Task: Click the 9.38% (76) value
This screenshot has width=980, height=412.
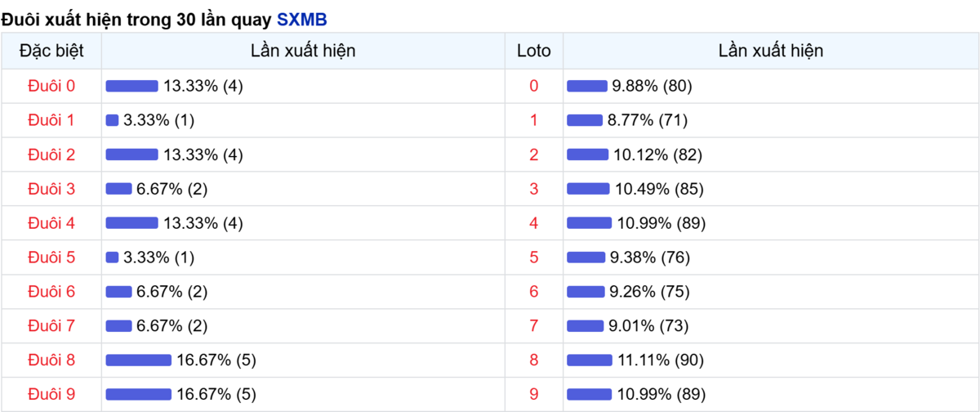Action: click(650, 257)
